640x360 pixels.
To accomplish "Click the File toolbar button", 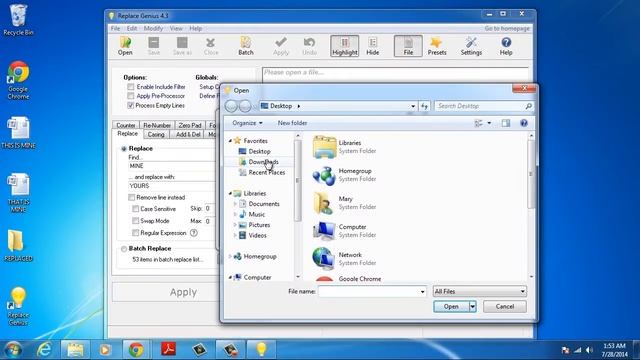I will point(408,46).
